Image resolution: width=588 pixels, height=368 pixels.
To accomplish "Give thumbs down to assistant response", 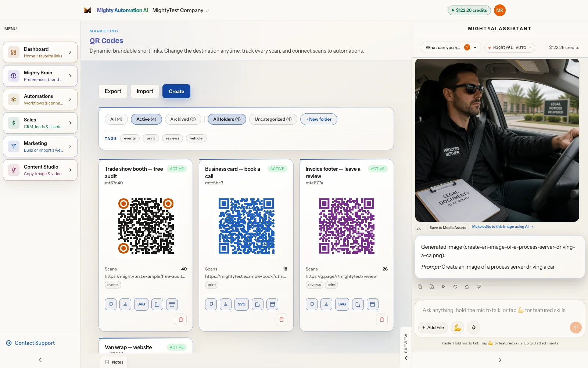I will click(479, 287).
